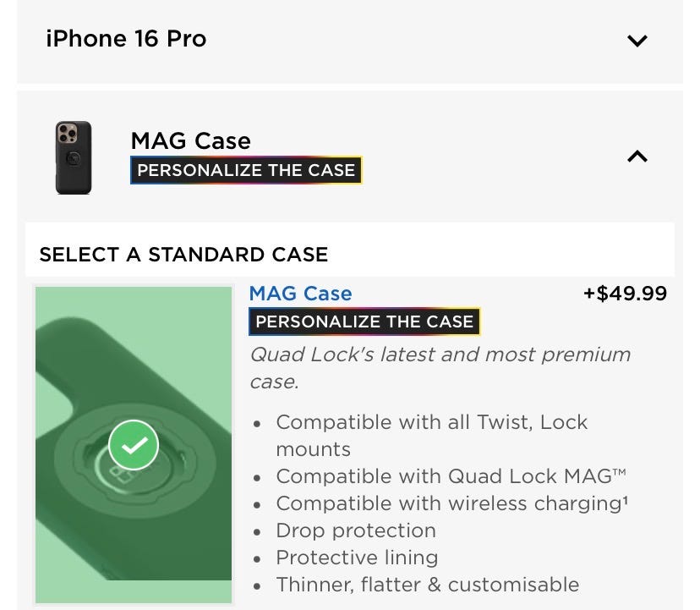Click Compatible with wireless charging footnote
This screenshot has height=610, width=700.
tap(451, 503)
